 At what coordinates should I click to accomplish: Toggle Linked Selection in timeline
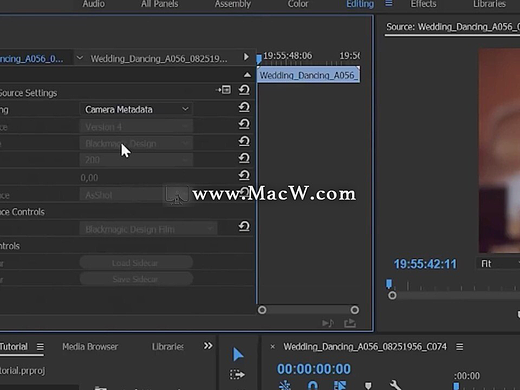[x=340, y=386]
